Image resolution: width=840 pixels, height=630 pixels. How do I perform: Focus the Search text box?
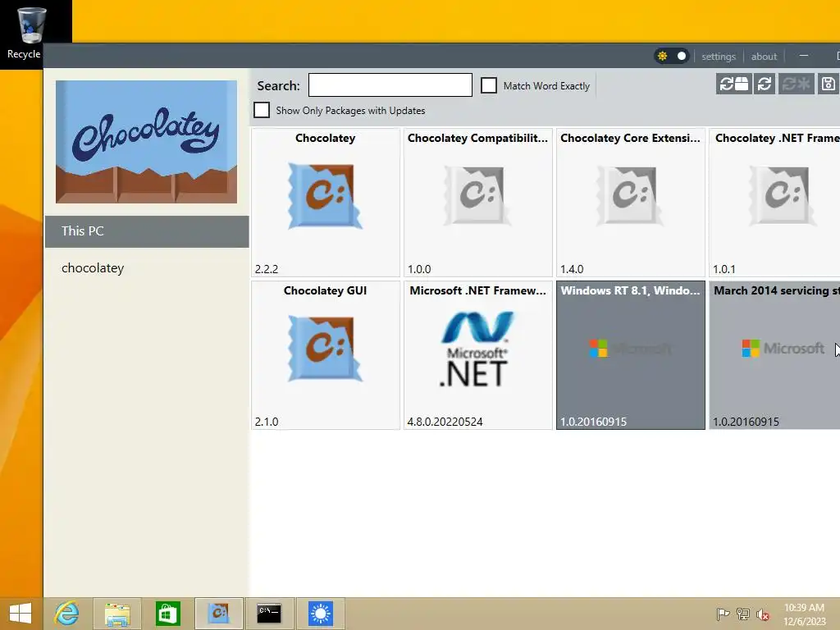tap(390, 85)
